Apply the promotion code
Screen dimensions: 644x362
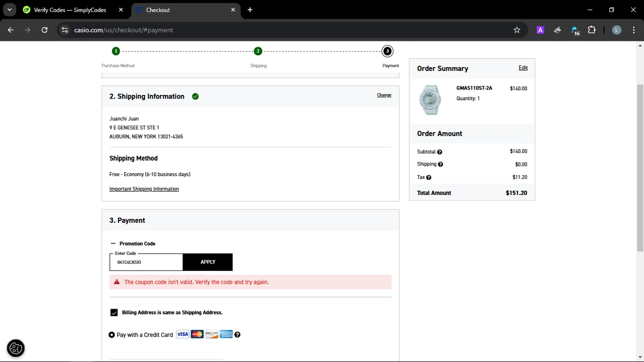tap(208, 262)
